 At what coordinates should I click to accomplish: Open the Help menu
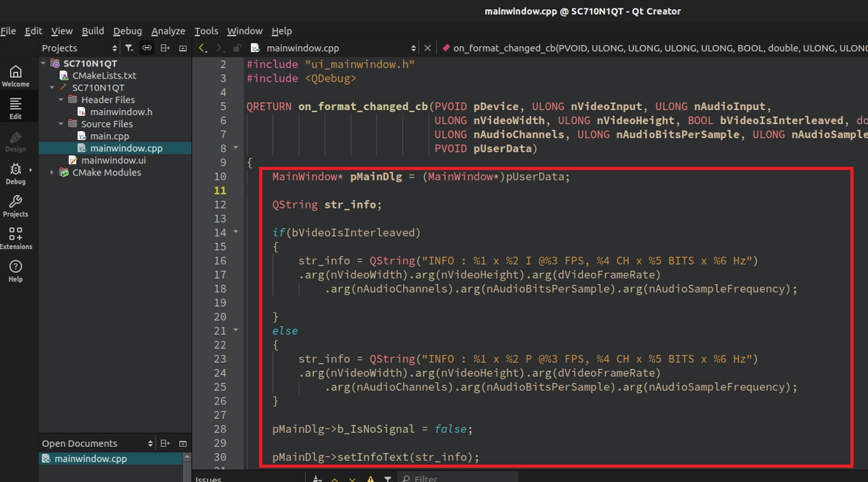(x=281, y=31)
